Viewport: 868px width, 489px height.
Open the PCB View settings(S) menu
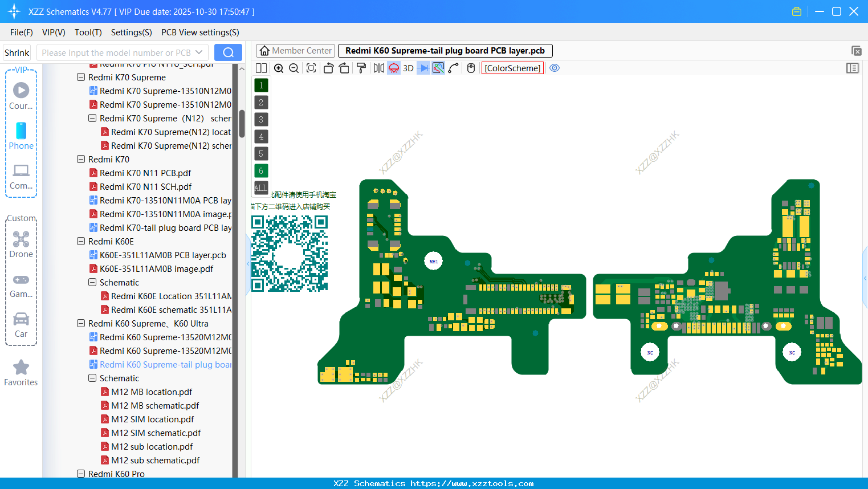(200, 32)
